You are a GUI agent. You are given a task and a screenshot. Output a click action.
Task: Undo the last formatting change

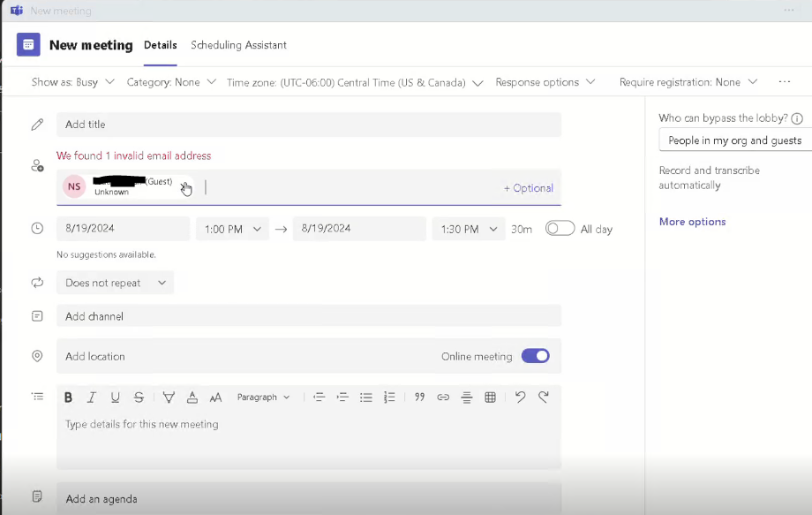(520, 397)
